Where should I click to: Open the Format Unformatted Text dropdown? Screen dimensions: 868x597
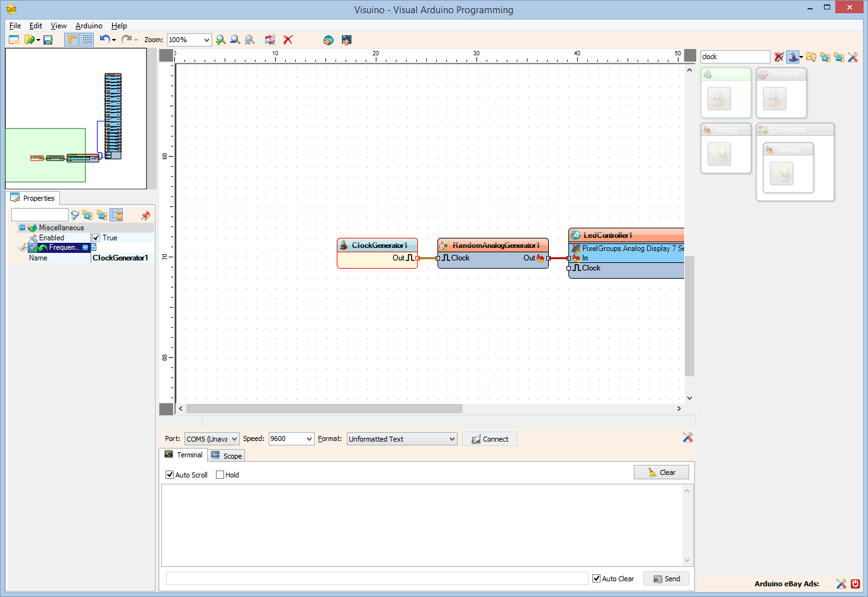[402, 439]
